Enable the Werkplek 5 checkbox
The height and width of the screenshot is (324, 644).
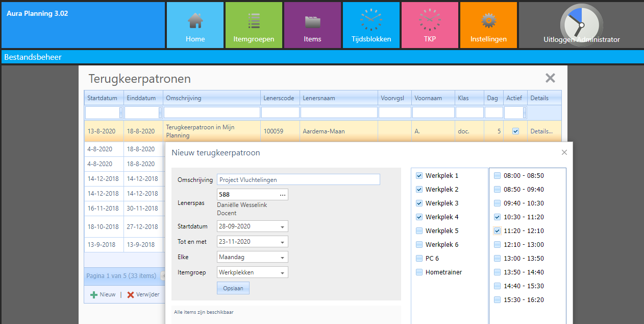[419, 231]
